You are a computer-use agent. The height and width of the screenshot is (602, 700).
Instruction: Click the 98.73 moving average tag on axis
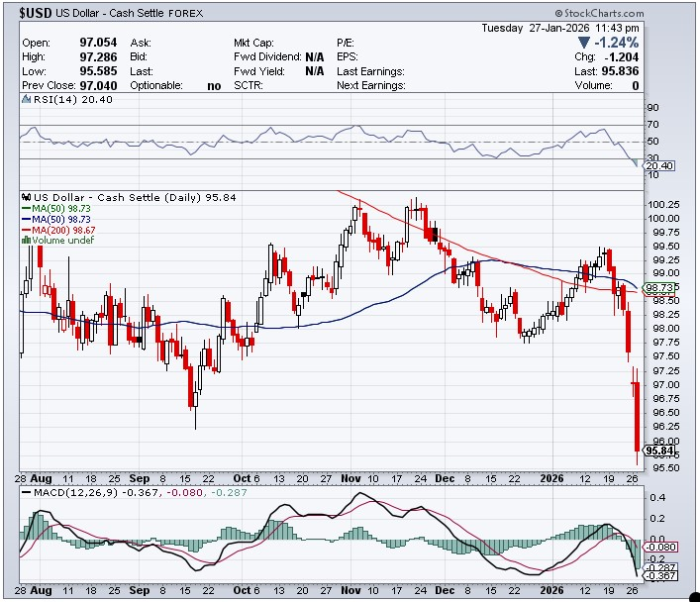[659, 288]
